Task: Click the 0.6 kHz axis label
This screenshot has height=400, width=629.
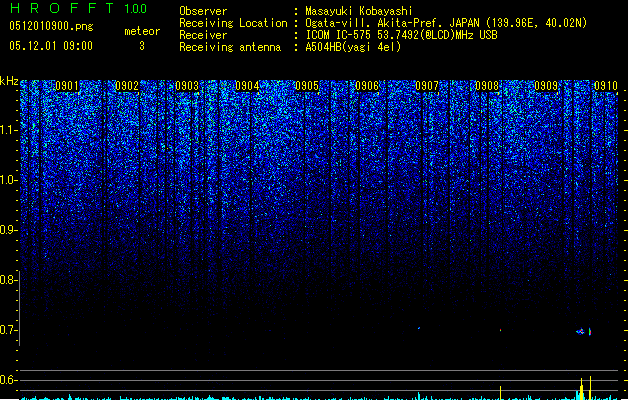Action: (x=9, y=380)
